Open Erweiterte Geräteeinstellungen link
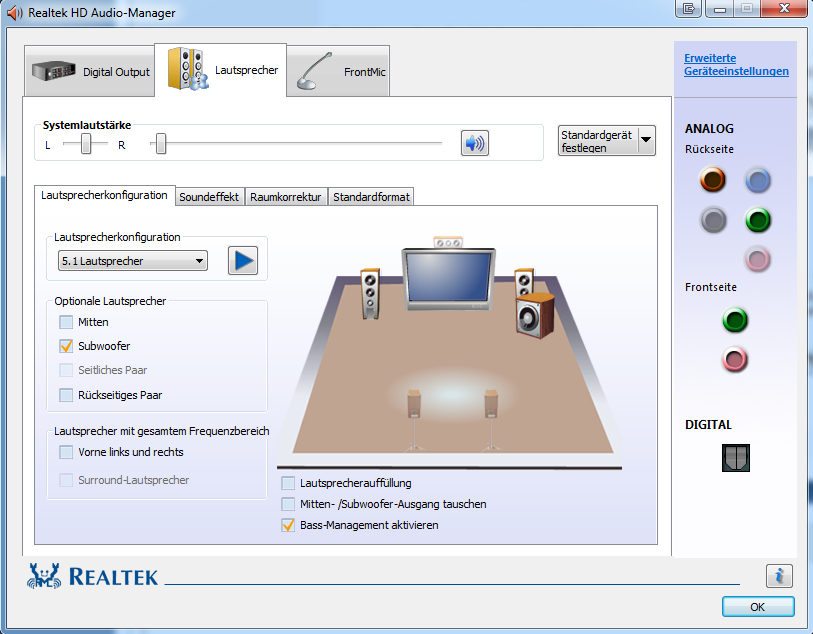Viewport: 813px width, 634px height. [x=736, y=65]
